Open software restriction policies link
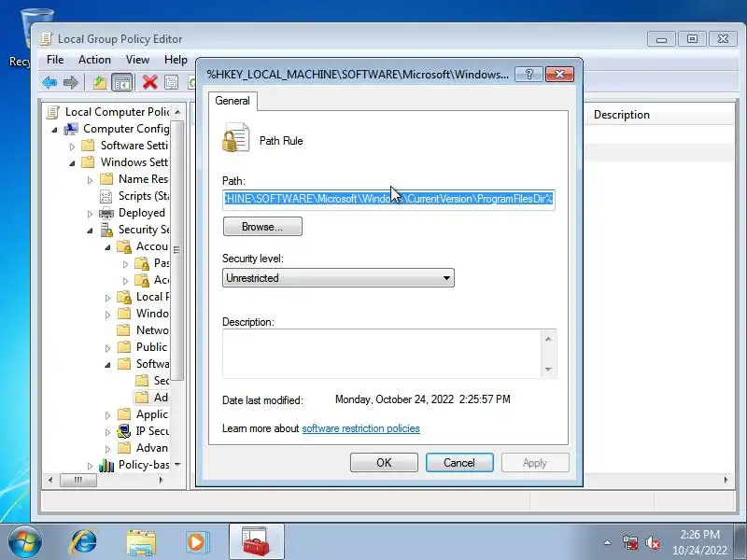This screenshot has width=747, height=560. [360, 428]
